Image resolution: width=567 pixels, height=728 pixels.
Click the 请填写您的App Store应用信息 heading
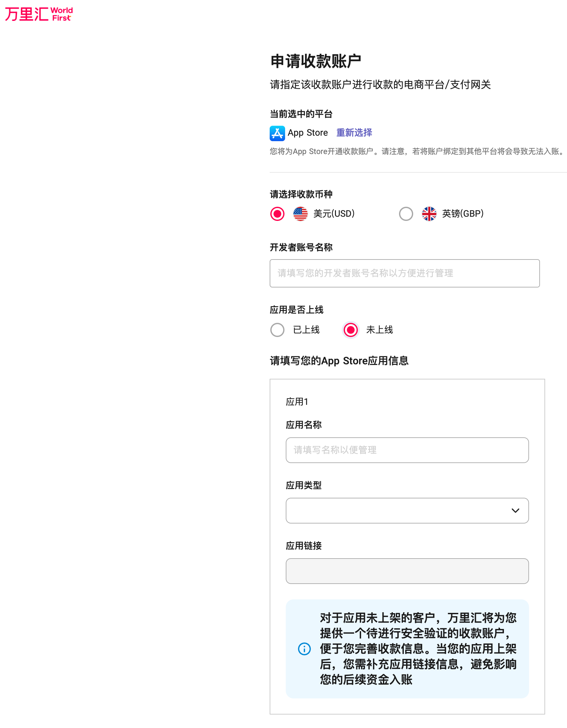[339, 361]
